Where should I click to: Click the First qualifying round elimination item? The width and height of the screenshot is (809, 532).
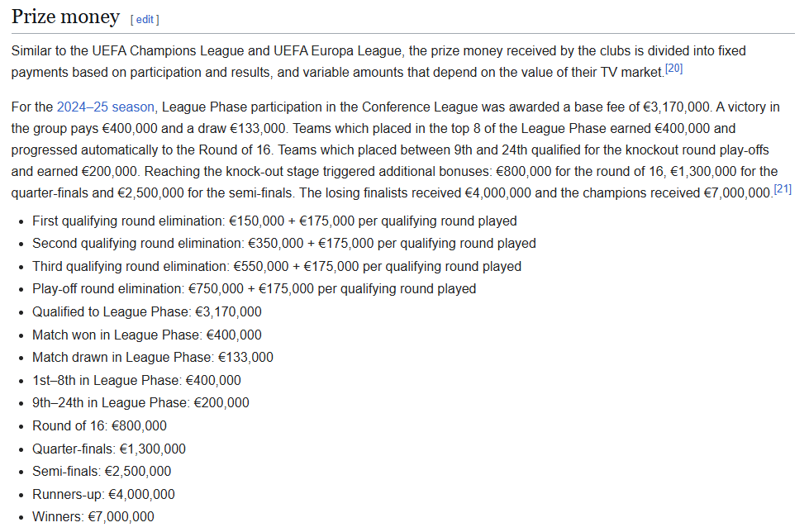click(274, 221)
